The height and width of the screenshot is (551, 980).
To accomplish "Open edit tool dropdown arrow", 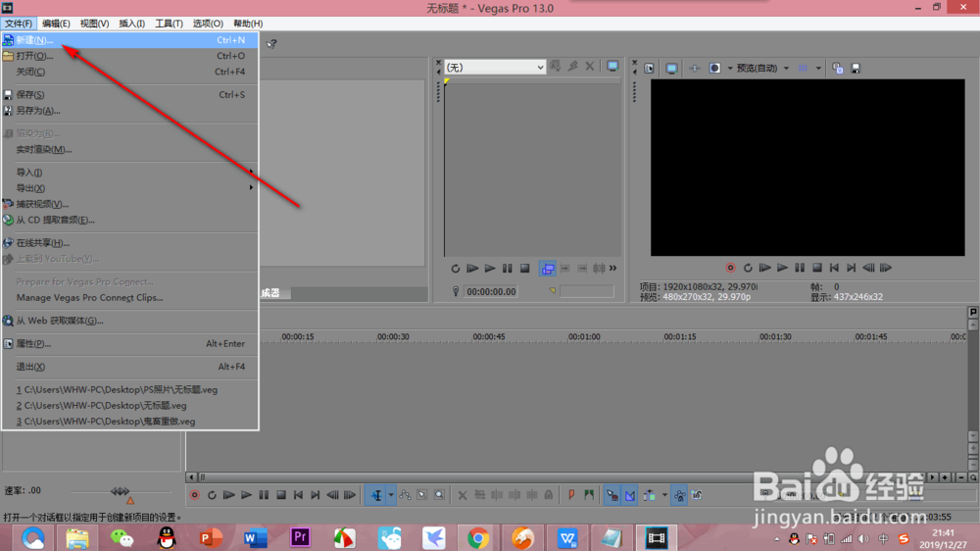I will point(391,495).
